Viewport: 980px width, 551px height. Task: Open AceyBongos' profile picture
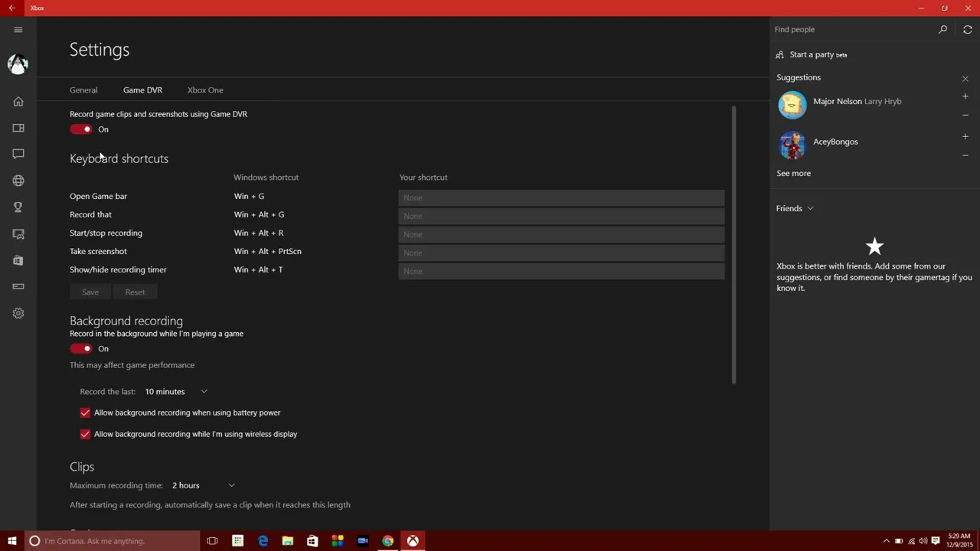pyautogui.click(x=792, y=145)
